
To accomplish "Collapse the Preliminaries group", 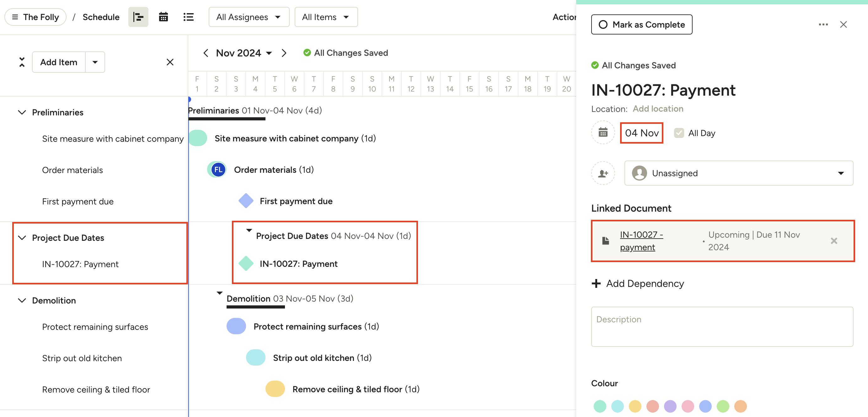I will [22, 113].
